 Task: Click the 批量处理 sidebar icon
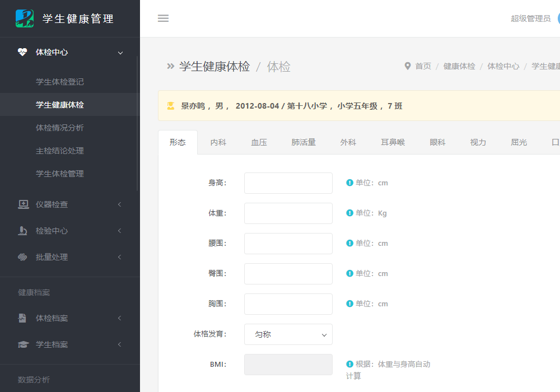click(x=23, y=257)
